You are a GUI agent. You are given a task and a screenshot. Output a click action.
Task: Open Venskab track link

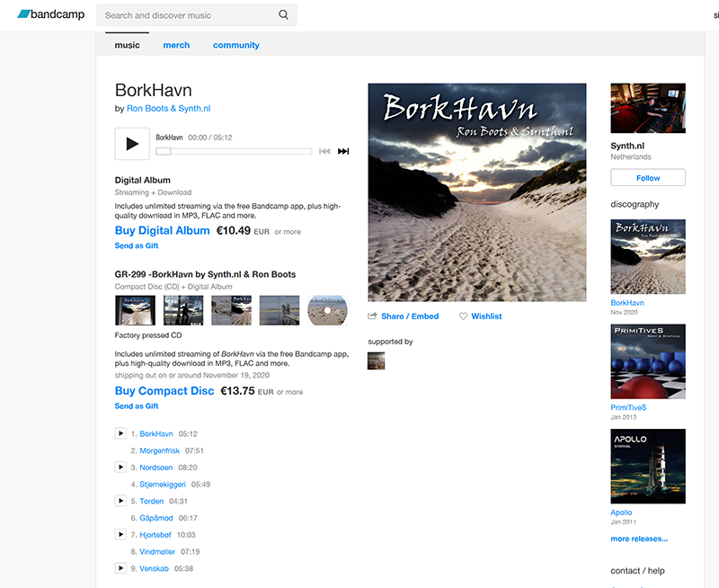154,569
